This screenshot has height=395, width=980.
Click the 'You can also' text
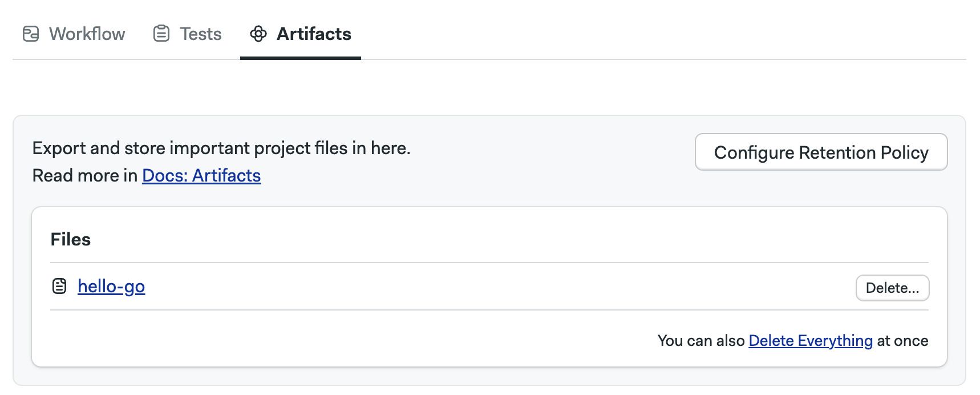[x=701, y=341]
